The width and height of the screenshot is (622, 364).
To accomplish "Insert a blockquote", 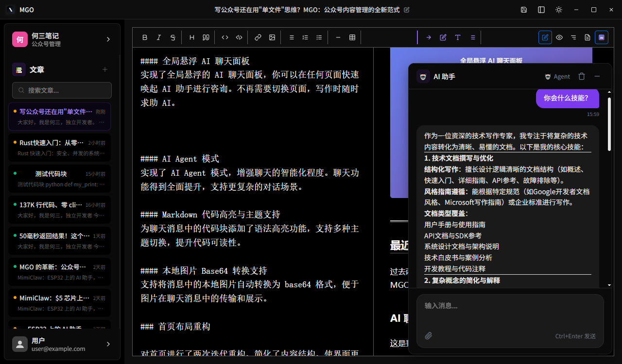I will click(x=205, y=37).
